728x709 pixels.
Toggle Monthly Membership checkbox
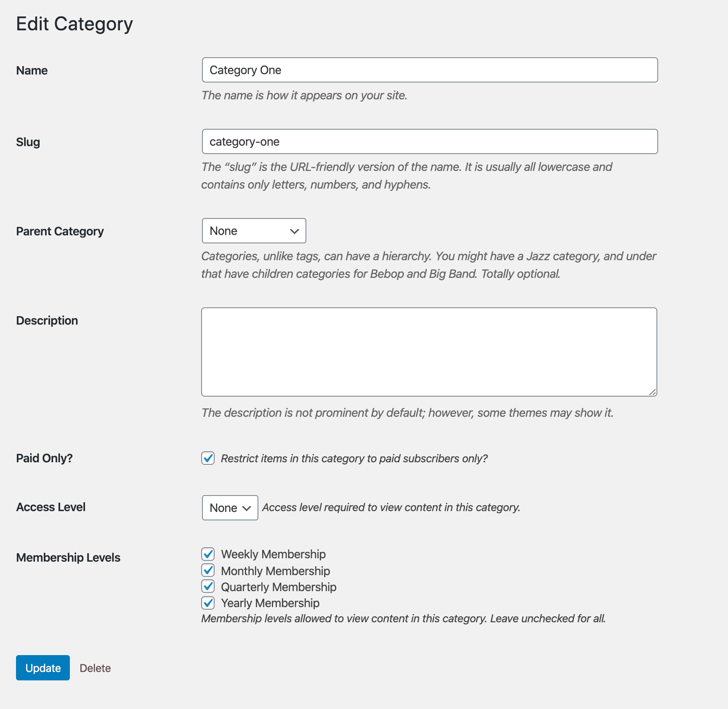(x=208, y=570)
